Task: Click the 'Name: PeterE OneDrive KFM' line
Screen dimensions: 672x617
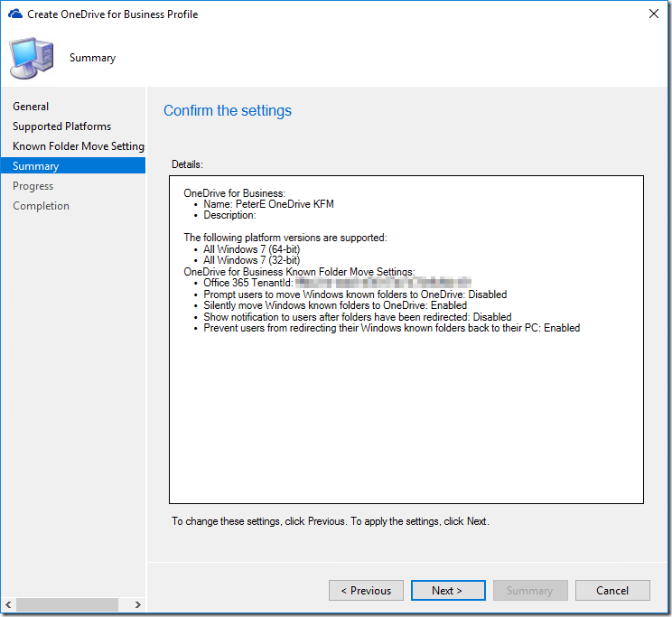Action: tap(268, 204)
